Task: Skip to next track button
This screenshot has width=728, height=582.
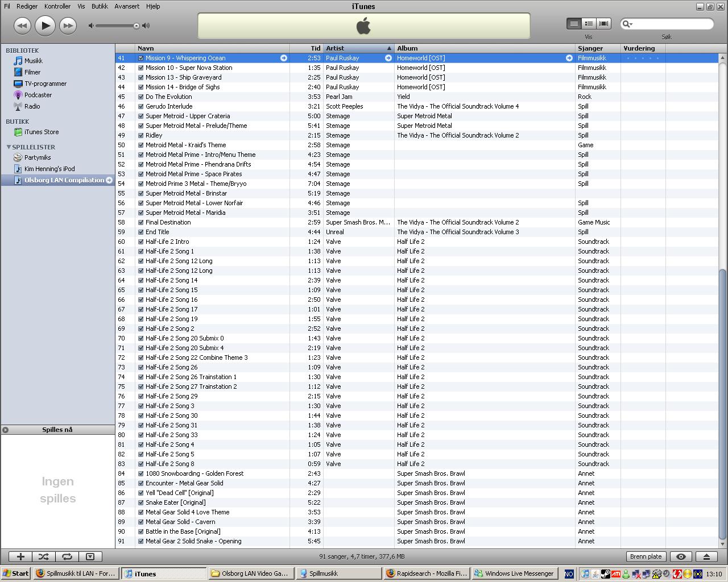Action: pos(68,26)
